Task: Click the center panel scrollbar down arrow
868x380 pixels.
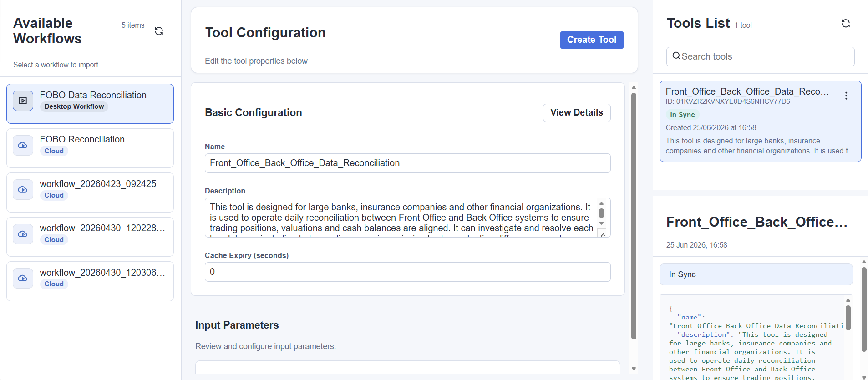Action: coord(634,369)
